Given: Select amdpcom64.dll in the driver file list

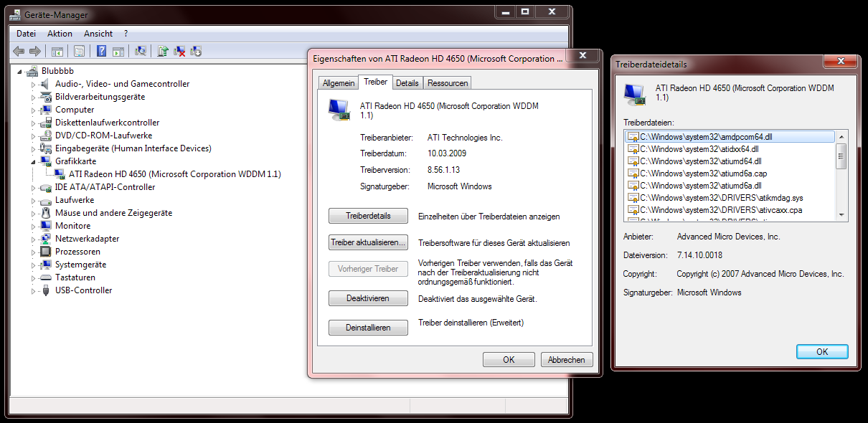Looking at the screenshot, I should (730, 136).
